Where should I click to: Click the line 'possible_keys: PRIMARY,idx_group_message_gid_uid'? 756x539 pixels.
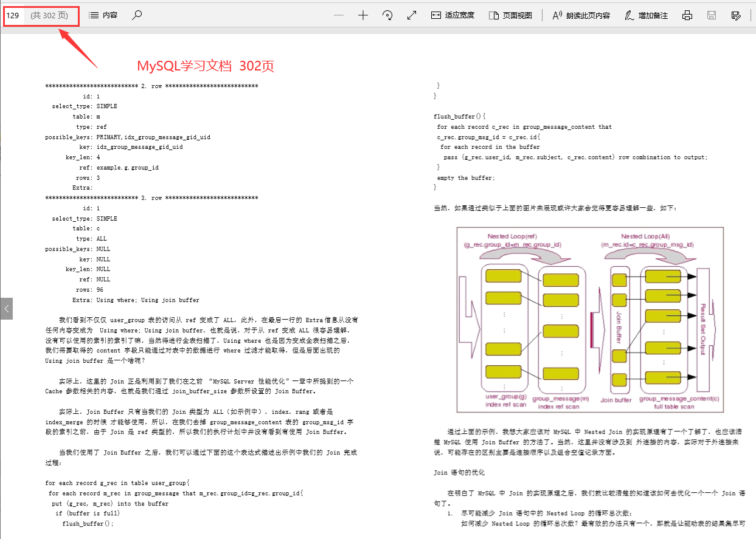click(128, 137)
